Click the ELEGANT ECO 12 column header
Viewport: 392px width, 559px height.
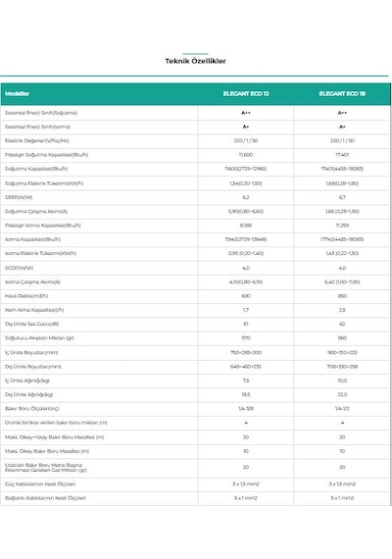246,94
